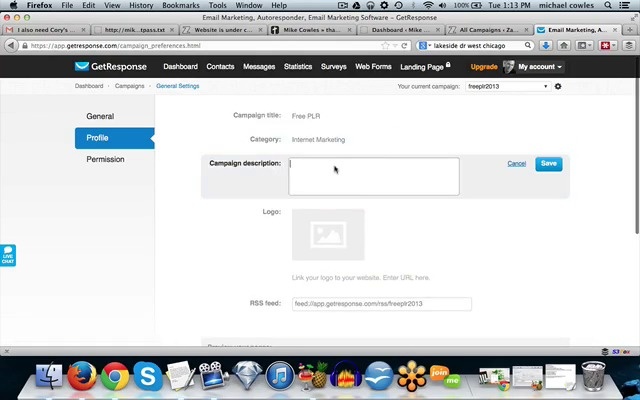Open Trash in the dock

coord(593,376)
